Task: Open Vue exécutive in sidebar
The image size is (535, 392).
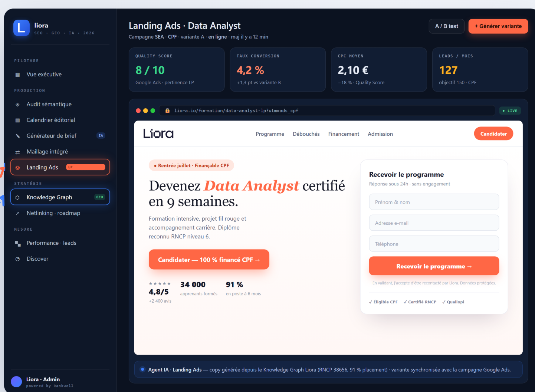Action: click(60, 75)
